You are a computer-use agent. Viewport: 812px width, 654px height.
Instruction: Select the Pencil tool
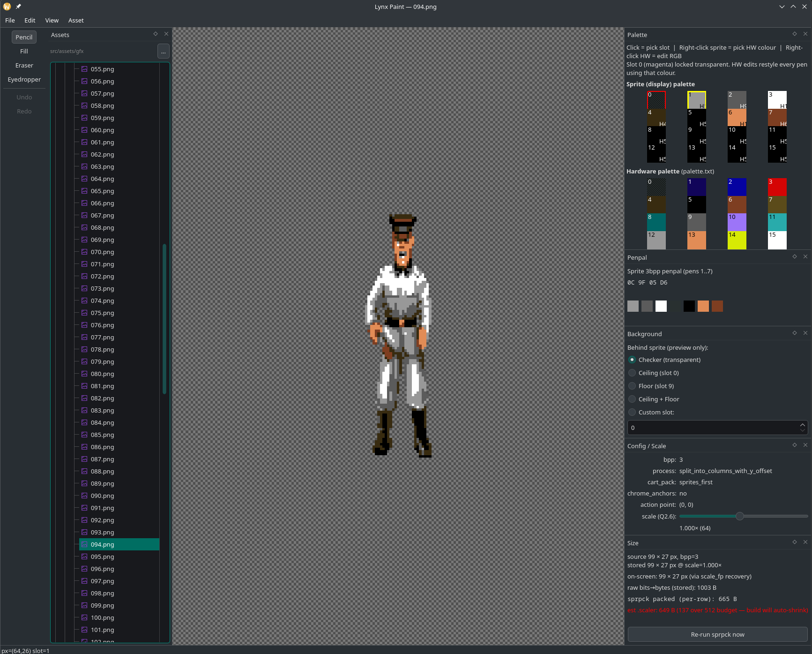(x=24, y=37)
